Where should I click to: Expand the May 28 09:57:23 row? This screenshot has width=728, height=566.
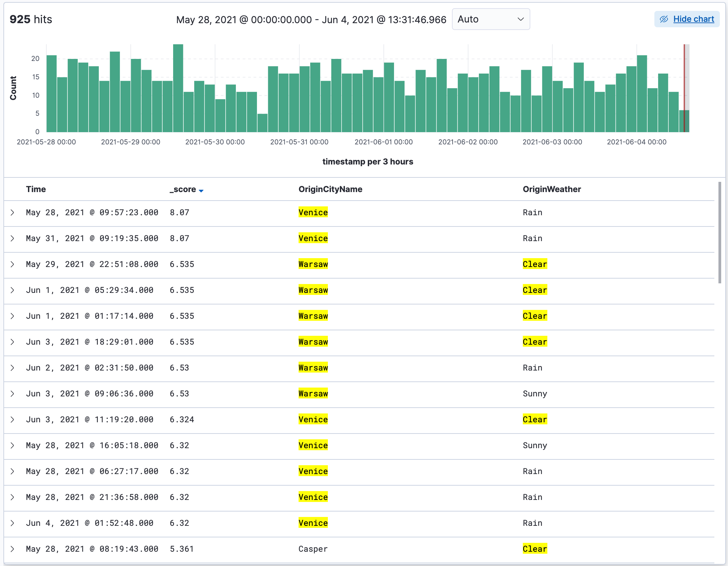pyautogui.click(x=13, y=213)
